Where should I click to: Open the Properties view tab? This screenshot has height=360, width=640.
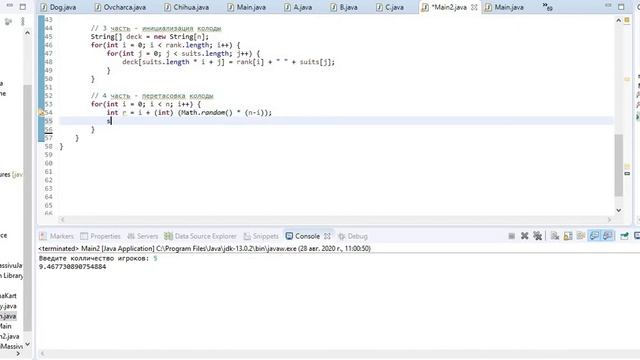click(100, 236)
